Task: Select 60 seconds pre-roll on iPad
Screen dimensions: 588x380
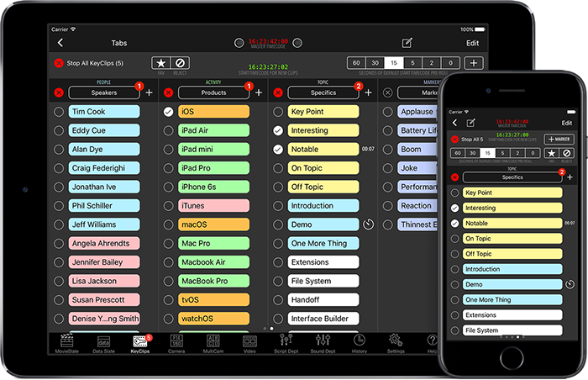Action: 356,63
